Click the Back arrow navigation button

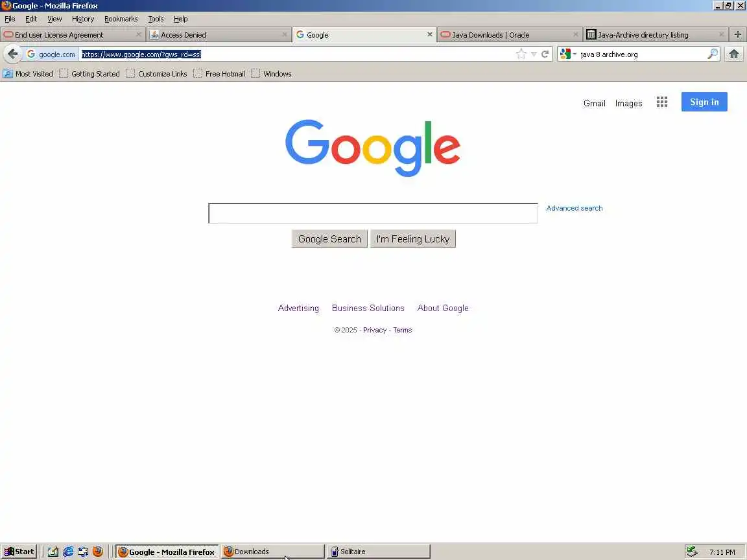[x=13, y=54]
